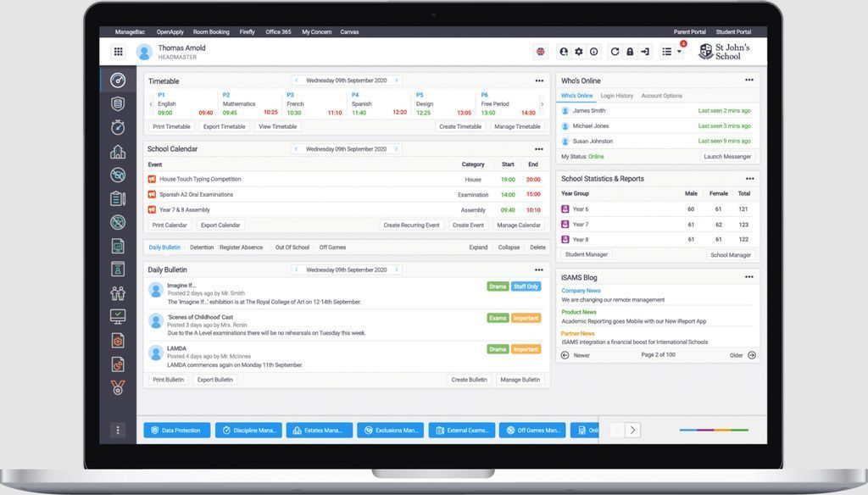Switch to the Login History tab
Viewport: 868px width, 495px height.
tap(617, 96)
